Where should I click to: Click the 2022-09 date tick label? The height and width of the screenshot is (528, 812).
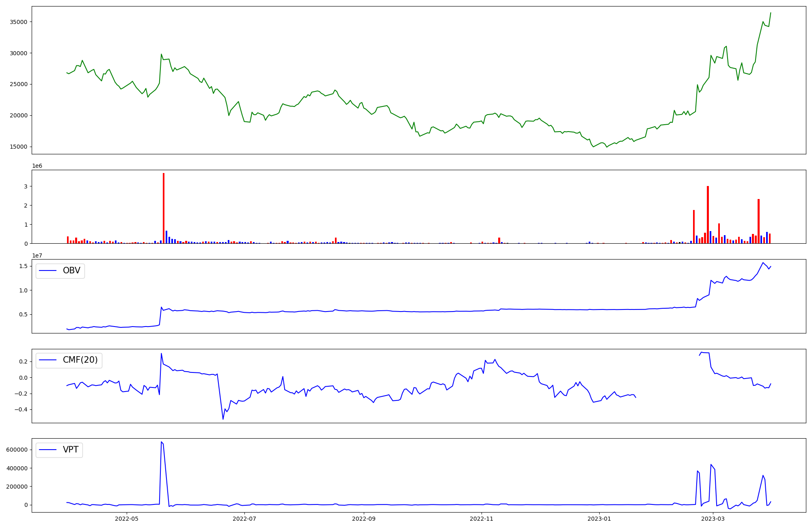(x=363, y=519)
